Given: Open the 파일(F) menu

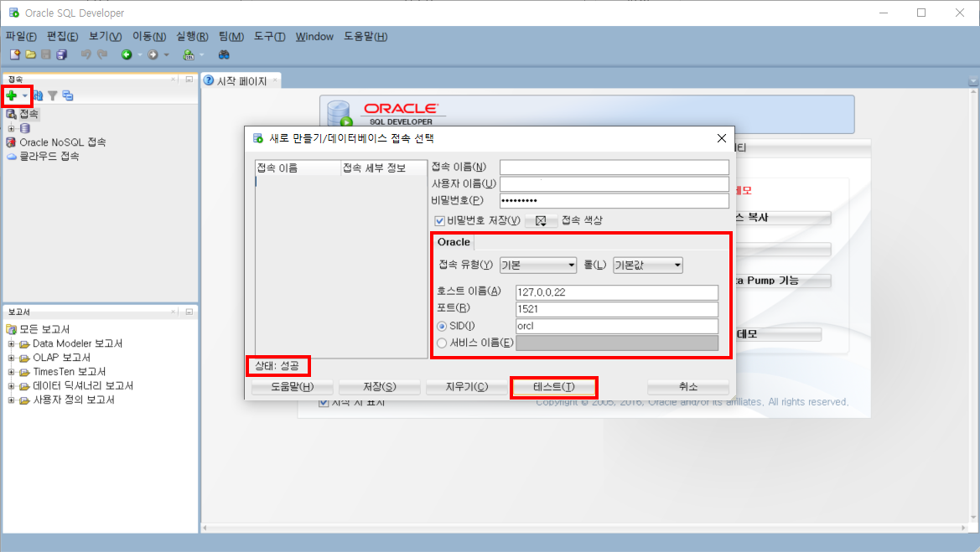Looking at the screenshot, I should point(21,36).
